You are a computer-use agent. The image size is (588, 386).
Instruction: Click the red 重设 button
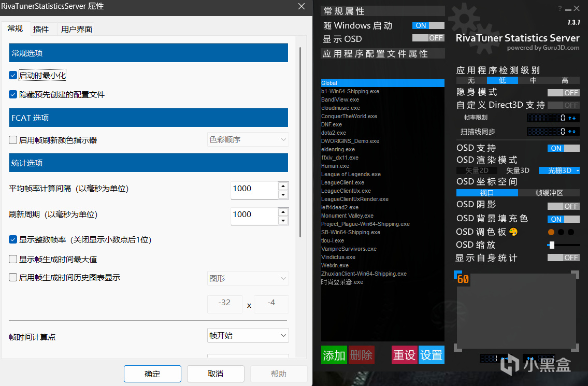coord(404,355)
